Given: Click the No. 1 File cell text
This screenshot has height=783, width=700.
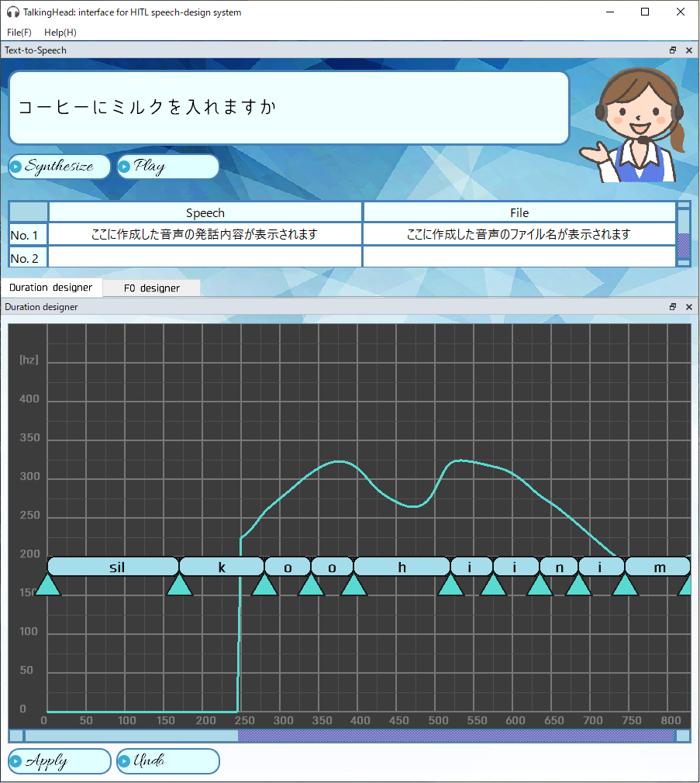Looking at the screenshot, I should (519, 234).
